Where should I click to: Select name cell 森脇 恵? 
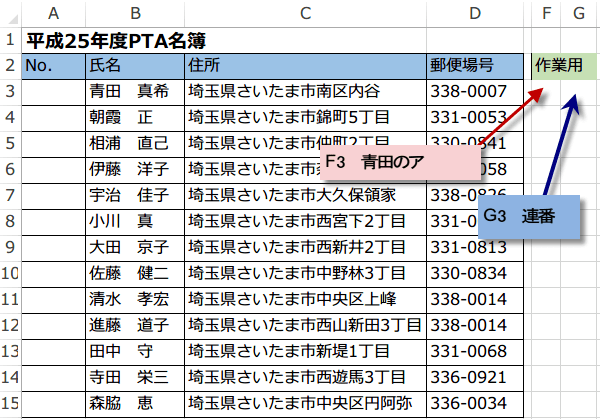coord(135,404)
